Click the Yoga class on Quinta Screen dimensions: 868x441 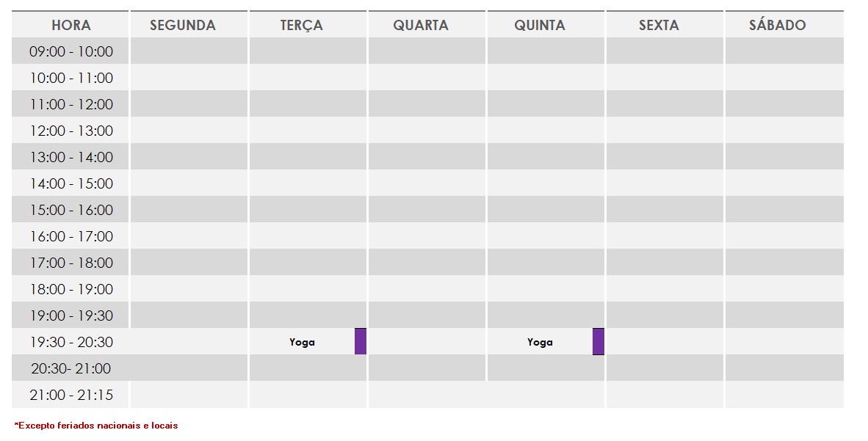(x=540, y=342)
